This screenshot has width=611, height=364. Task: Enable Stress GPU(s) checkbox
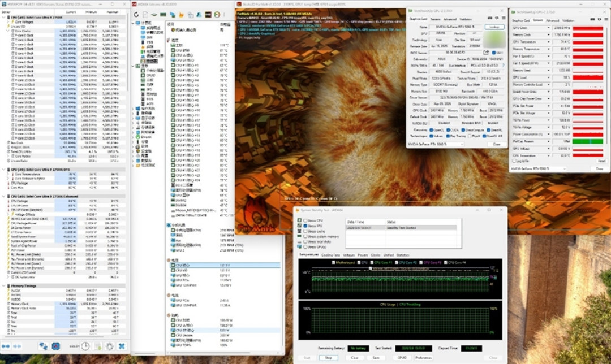point(305,247)
